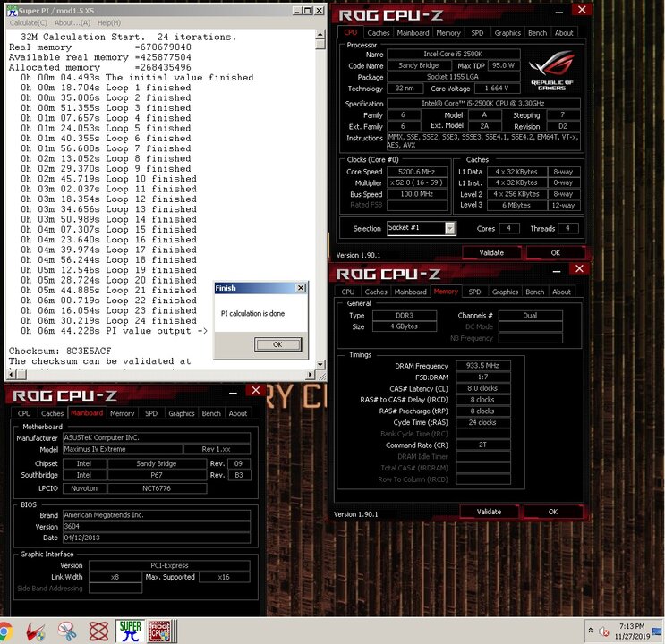
Task: Minimize the Super PI window
Action: (297, 11)
